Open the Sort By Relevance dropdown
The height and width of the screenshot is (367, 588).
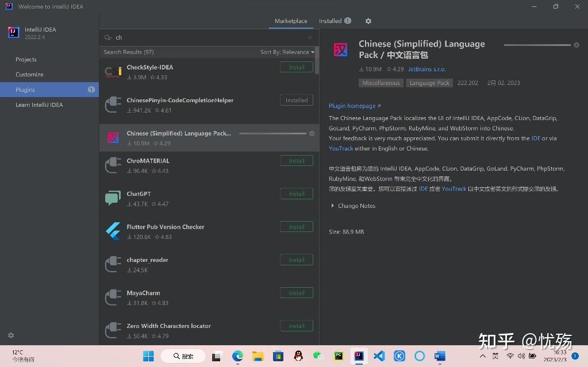tap(287, 52)
